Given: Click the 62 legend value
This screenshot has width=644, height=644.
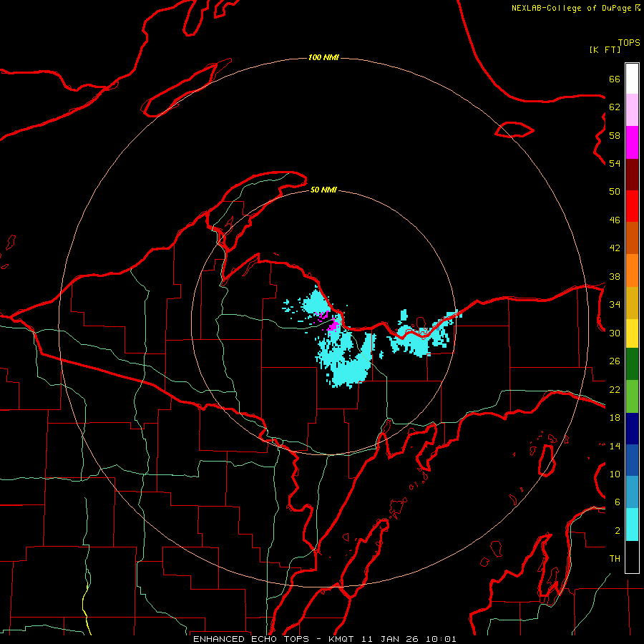Looking at the screenshot, I should pos(615,107).
